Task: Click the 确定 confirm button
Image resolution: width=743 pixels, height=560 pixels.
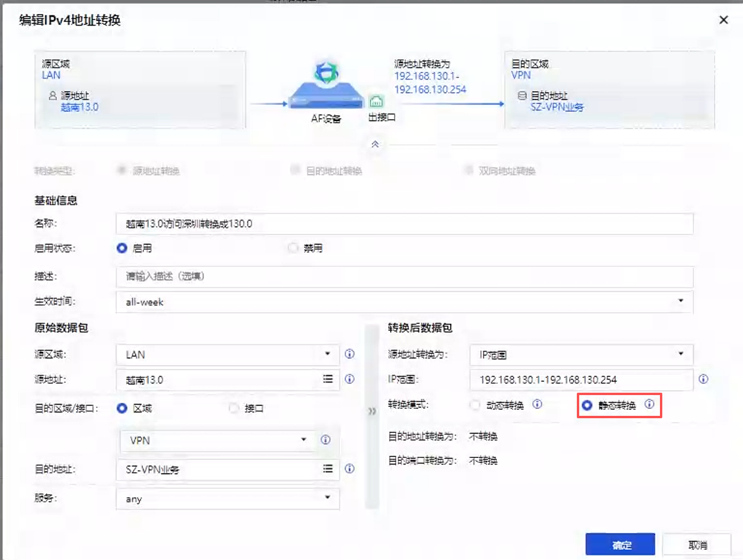Action: click(x=620, y=545)
